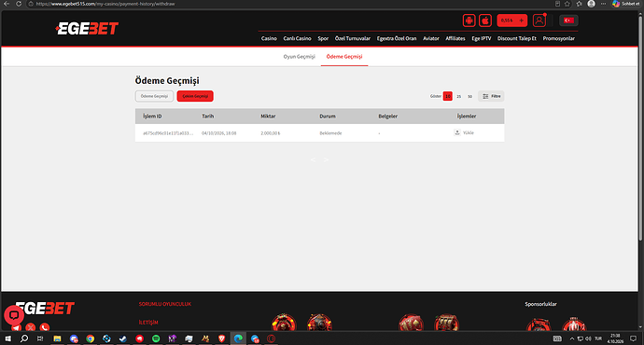Open the Canlı Casino menu item
644x345 pixels.
tap(297, 38)
